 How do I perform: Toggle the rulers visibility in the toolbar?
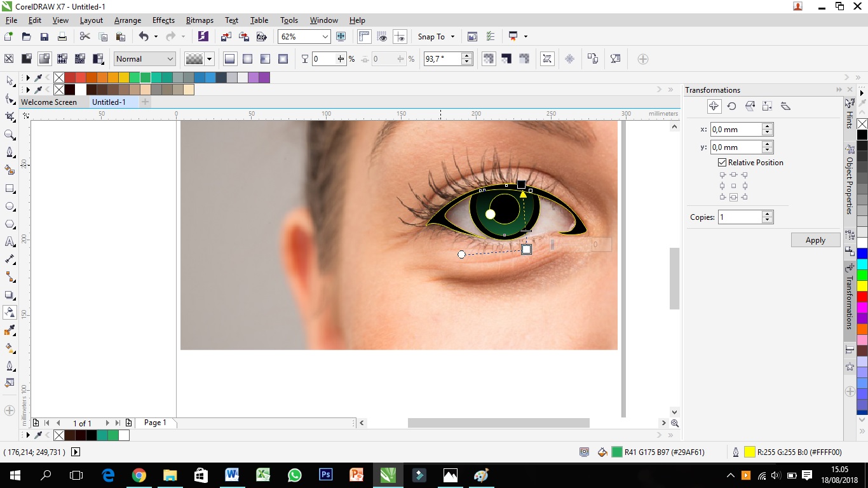[x=363, y=36]
